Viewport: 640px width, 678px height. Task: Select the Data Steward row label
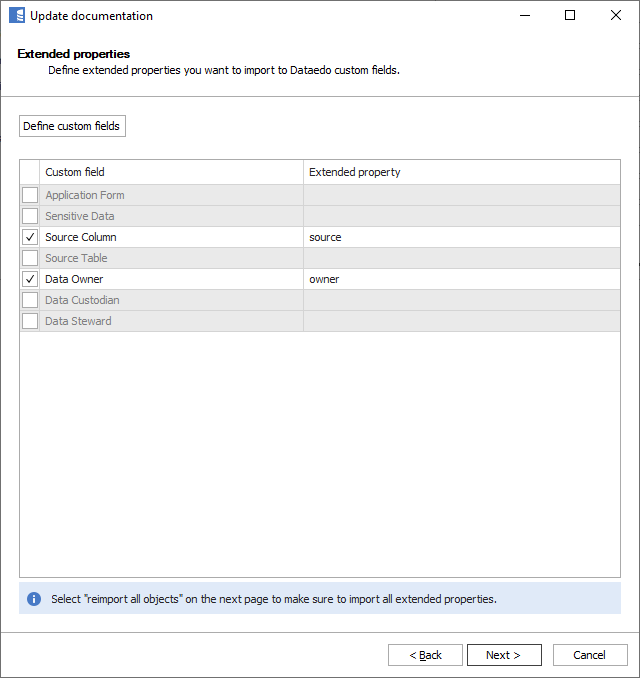(78, 321)
